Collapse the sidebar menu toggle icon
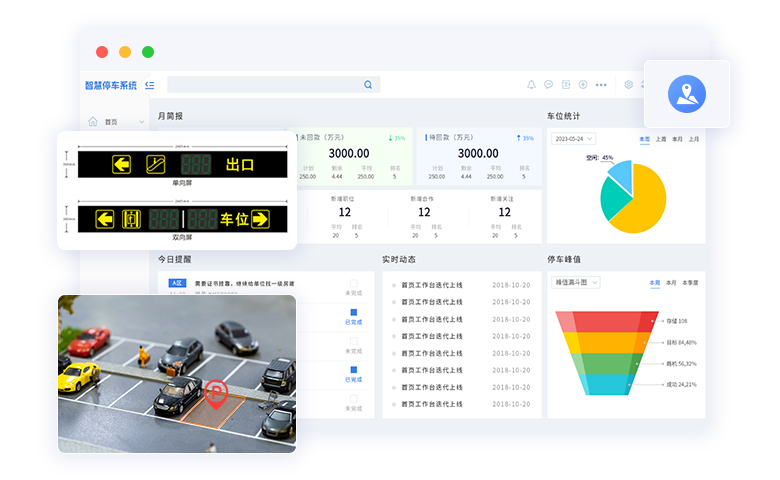The height and width of the screenshot is (480, 780). (x=149, y=85)
